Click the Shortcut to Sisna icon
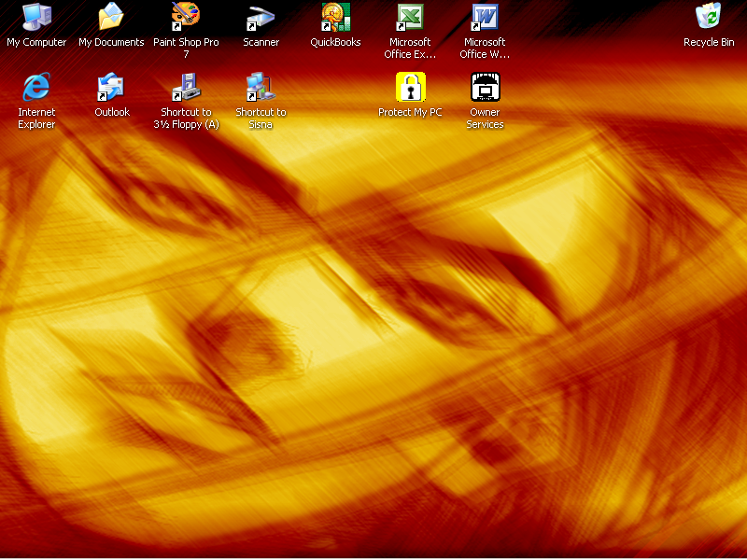This screenshot has width=747, height=560. 261,87
